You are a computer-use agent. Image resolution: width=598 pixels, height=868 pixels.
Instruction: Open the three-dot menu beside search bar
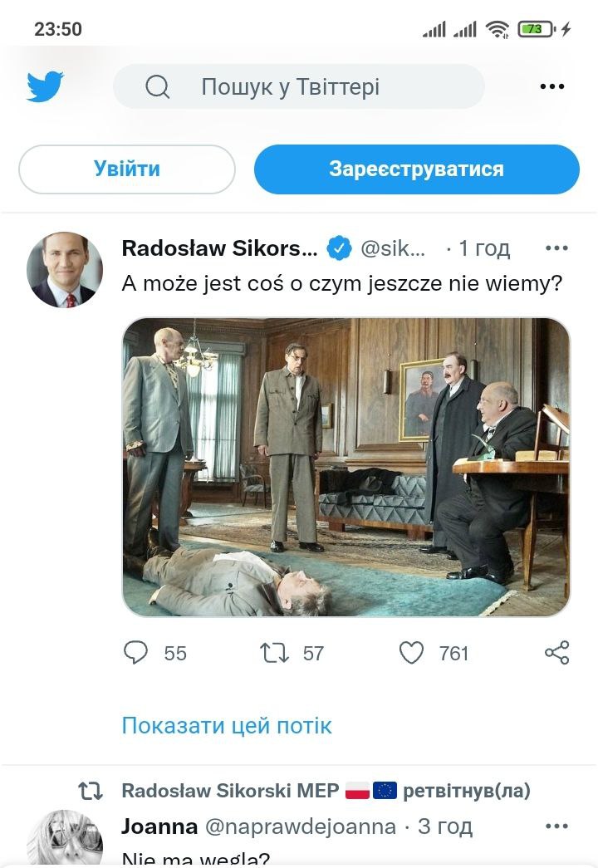coord(552,86)
